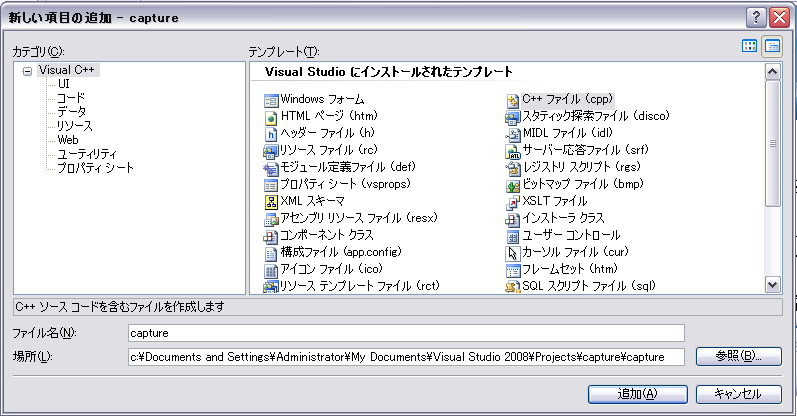Select the Web category
Screen dimensions: 797x418
pyautogui.click(x=68, y=139)
